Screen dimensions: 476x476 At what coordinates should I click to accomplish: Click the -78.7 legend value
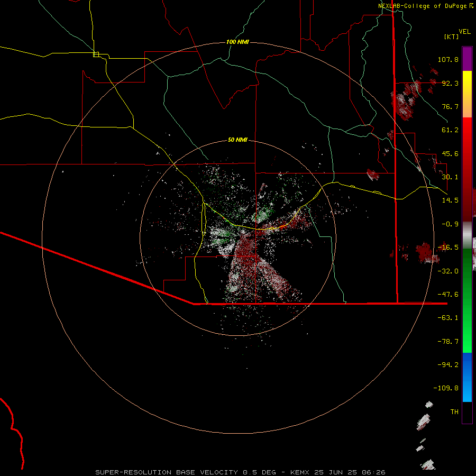(x=448, y=342)
